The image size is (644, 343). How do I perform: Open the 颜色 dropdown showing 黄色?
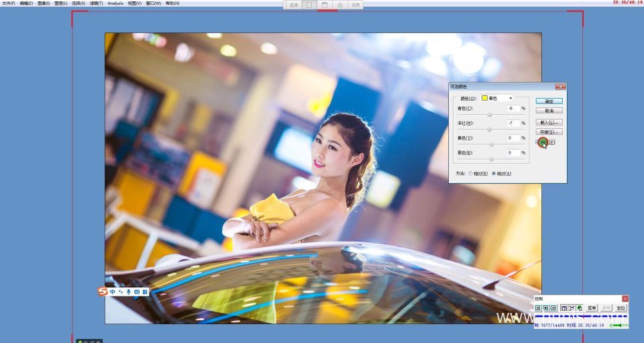coord(497,98)
